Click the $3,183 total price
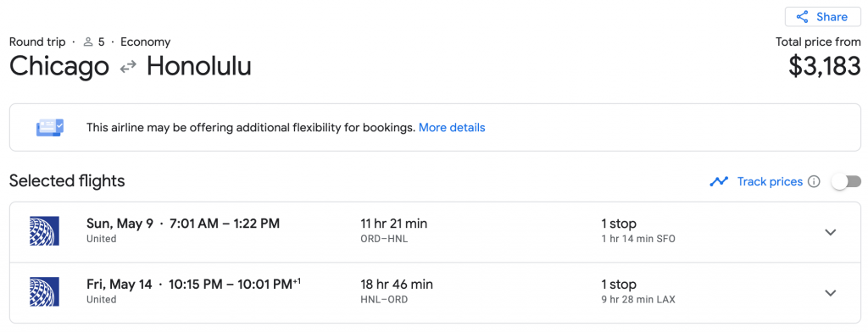 (825, 66)
